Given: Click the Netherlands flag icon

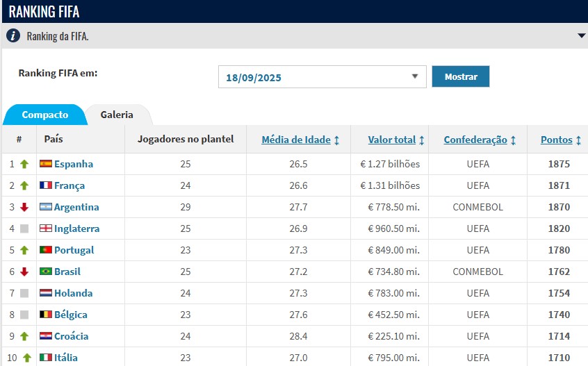Looking at the screenshot, I should (x=46, y=293).
